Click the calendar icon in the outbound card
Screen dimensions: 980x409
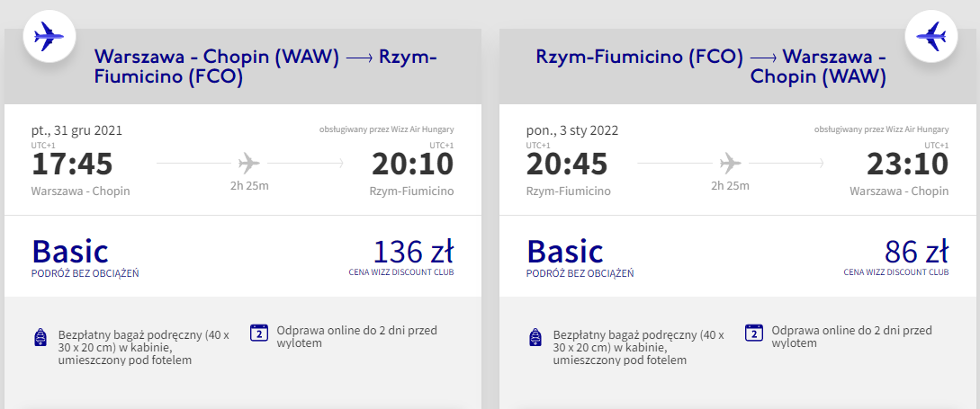(x=259, y=333)
